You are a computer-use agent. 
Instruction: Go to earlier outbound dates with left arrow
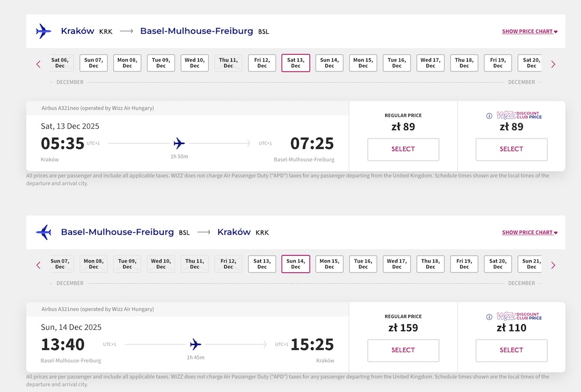38,64
